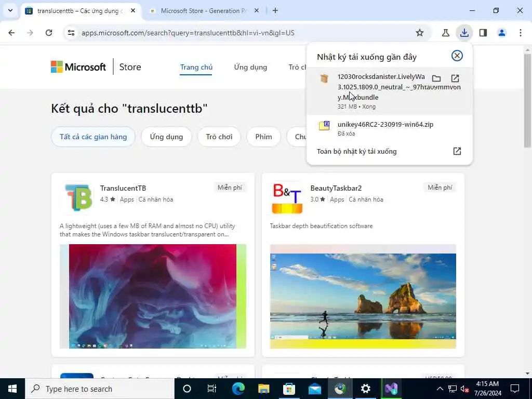Close the Microsoft Store - Generation tab

257,11
